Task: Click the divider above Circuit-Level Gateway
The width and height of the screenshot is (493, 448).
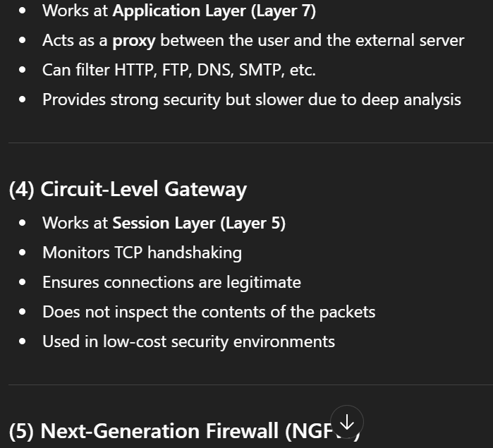Action: pos(250,143)
